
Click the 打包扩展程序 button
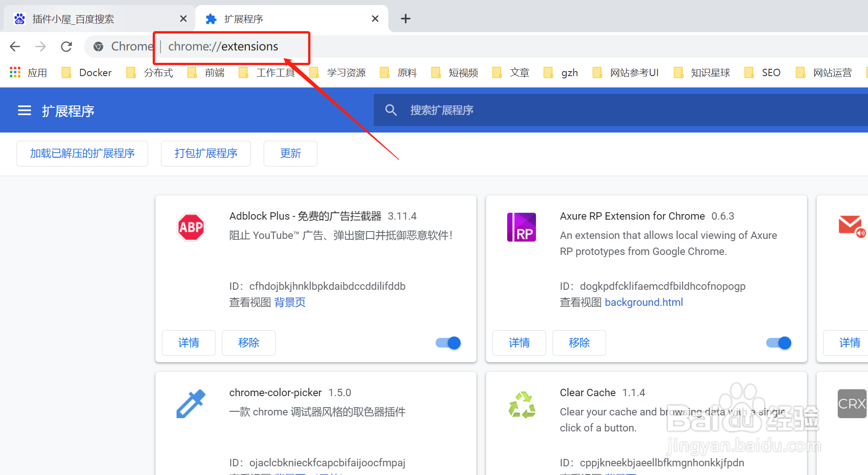pos(206,154)
